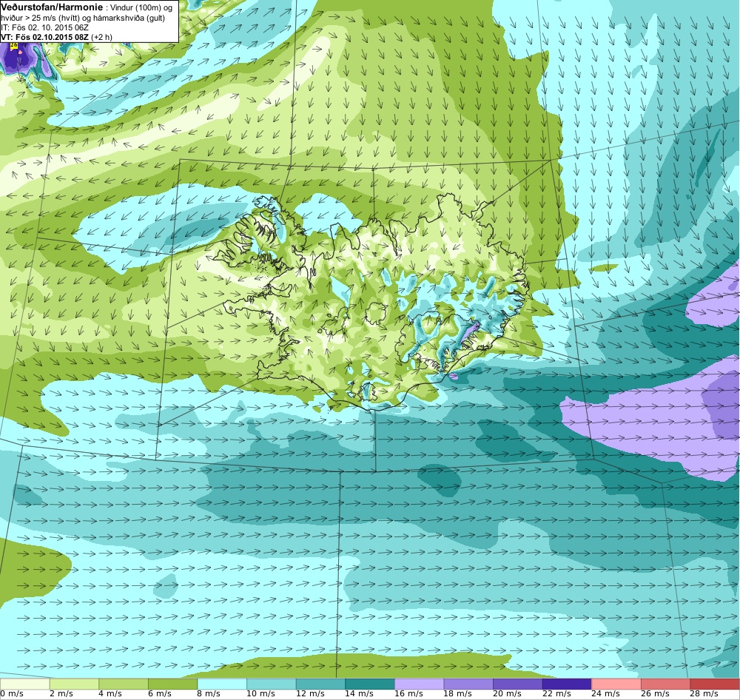Click the '10 m/s' legend label

(x=261, y=694)
